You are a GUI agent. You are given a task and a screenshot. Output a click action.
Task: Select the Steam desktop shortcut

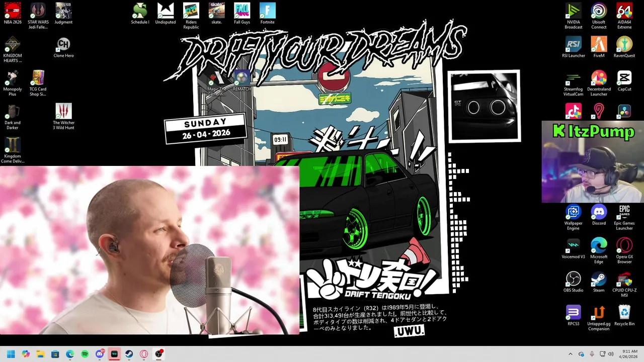click(599, 282)
